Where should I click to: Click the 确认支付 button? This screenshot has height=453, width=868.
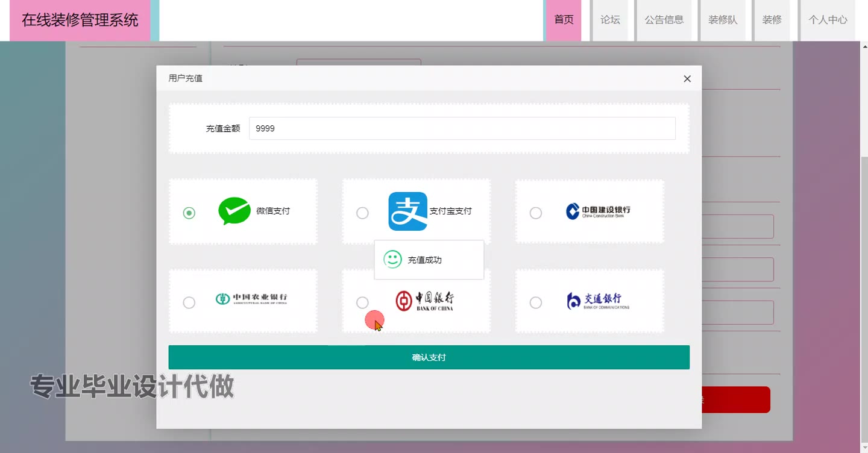pos(429,357)
